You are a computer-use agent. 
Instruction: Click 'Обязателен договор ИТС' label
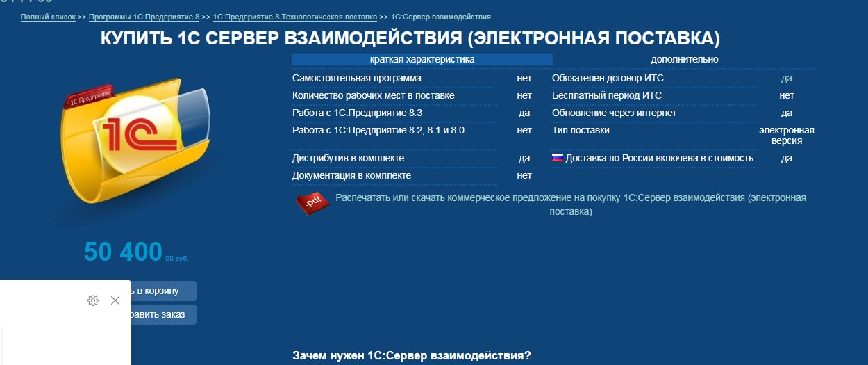608,78
